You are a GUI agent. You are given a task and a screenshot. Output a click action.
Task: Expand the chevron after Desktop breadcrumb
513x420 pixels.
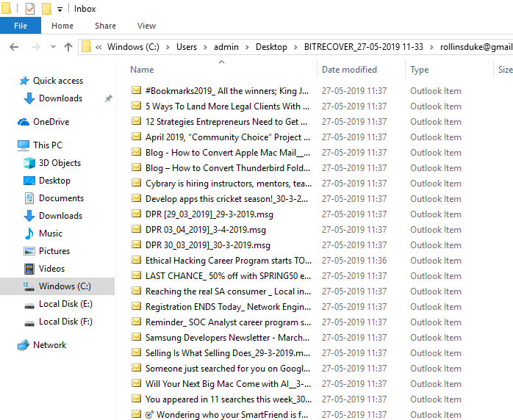[295, 48]
